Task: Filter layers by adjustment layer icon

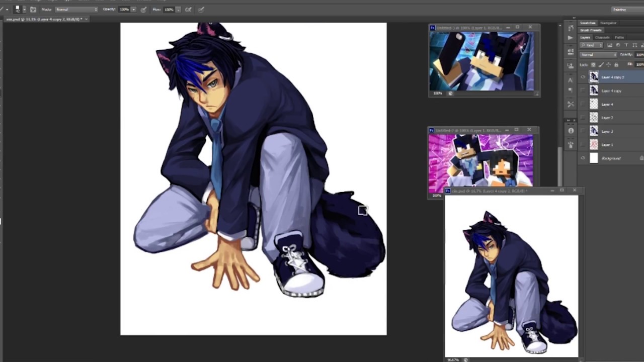Action: (618, 45)
